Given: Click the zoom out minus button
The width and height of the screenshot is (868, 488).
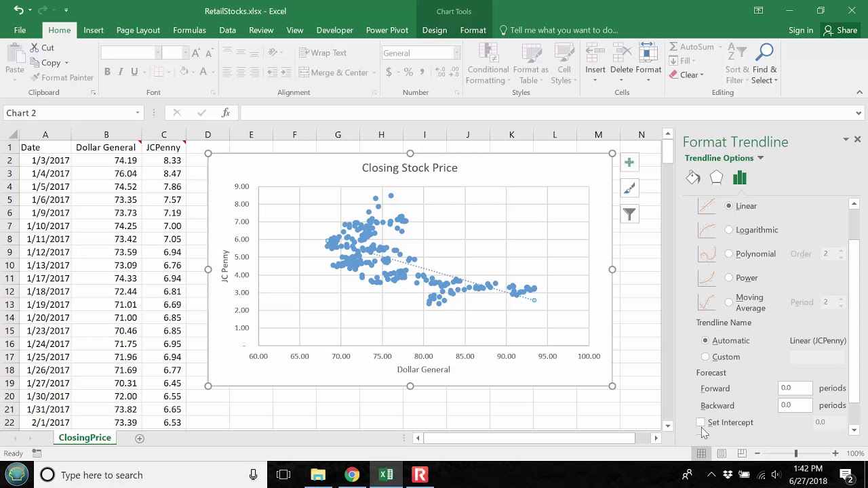Looking at the screenshot, I should pos(757,453).
